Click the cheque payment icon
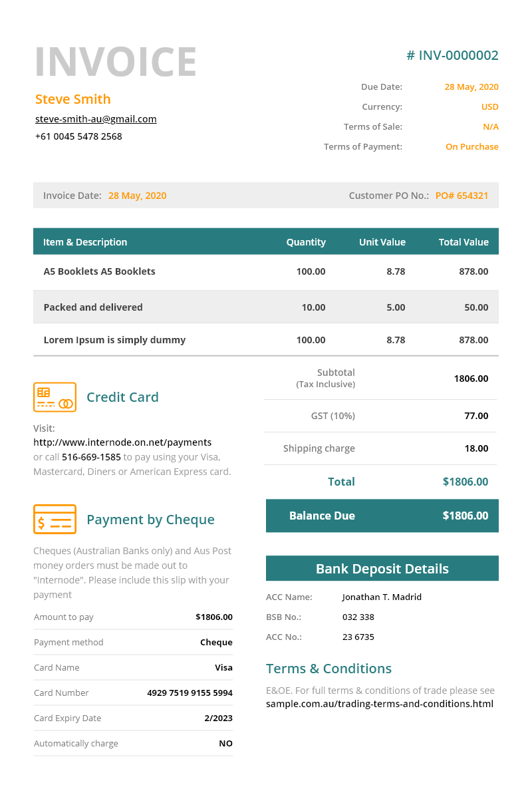 point(55,520)
